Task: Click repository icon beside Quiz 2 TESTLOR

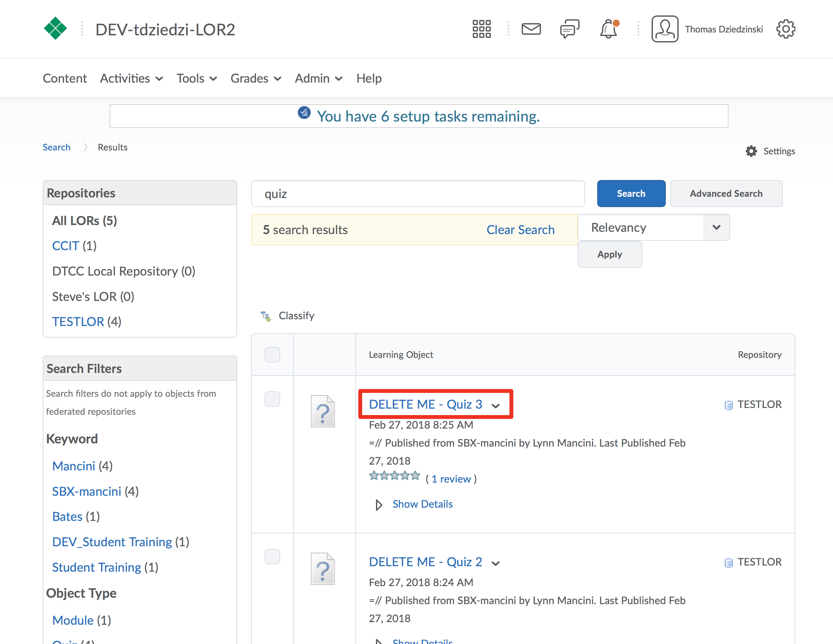Action: tap(728, 562)
